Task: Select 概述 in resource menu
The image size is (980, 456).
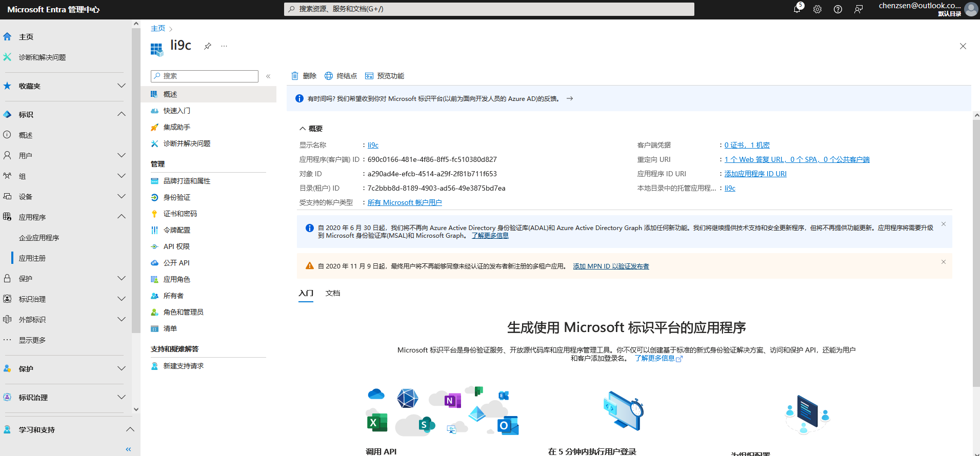Action: (x=208, y=94)
